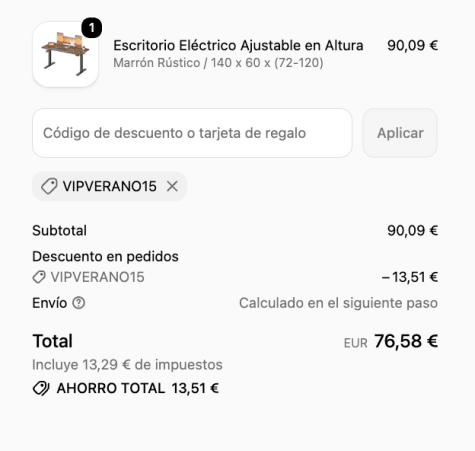Click the double-tag icon next to AHORRO TOTAL
Viewport: 475px width, 451px height.
(x=41, y=388)
